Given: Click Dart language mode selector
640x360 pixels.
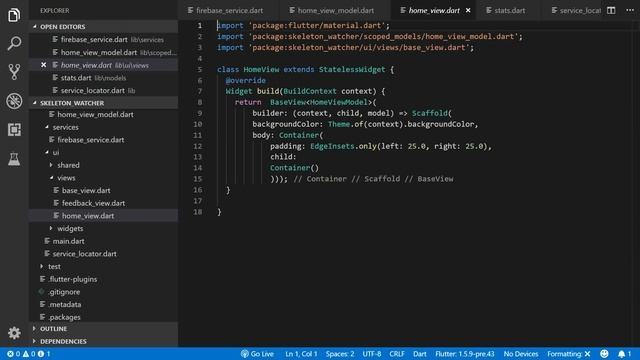Looking at the screenshot, I should point(420,354).
